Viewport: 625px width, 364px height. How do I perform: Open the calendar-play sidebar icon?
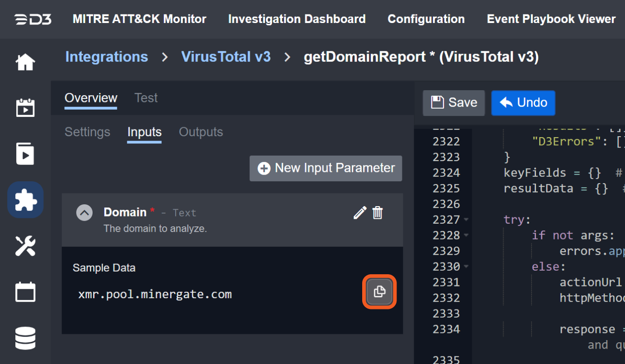pos(25,108)
